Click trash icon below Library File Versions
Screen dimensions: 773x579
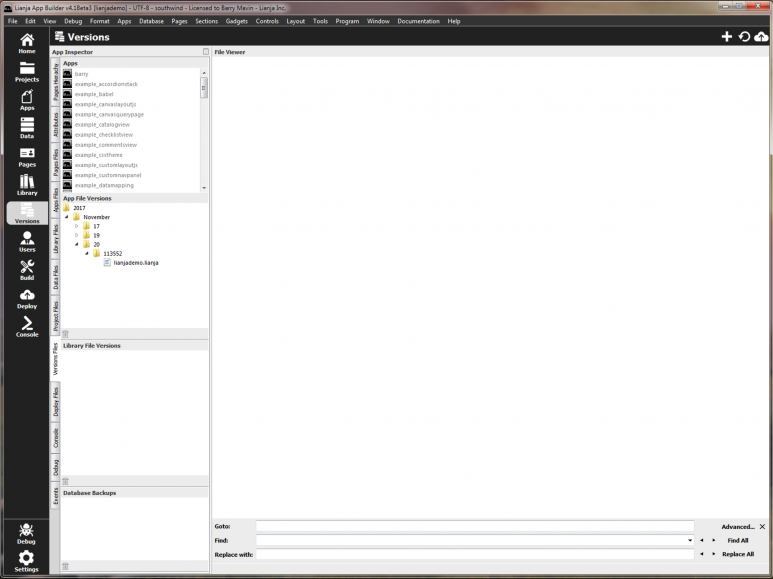tap(66, 481)
